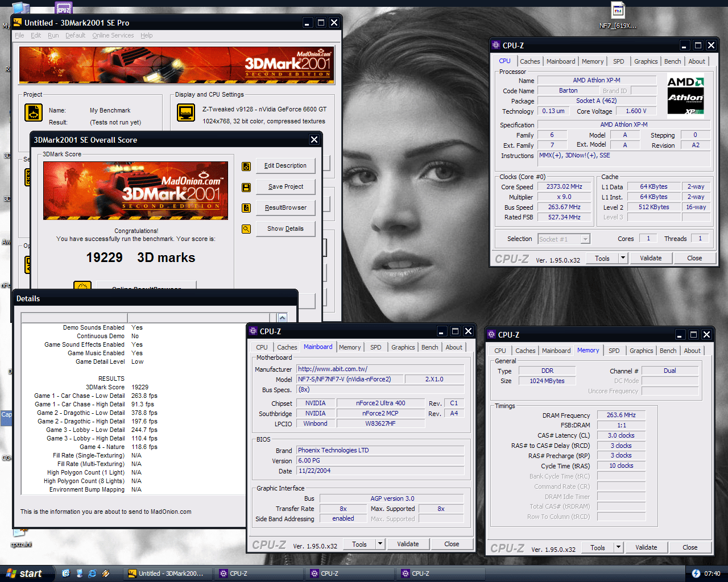Open the CPU tab in the CPU-Z Mainboard window
728x582 pixels.
pyautogui.click(x=262, y=347)
